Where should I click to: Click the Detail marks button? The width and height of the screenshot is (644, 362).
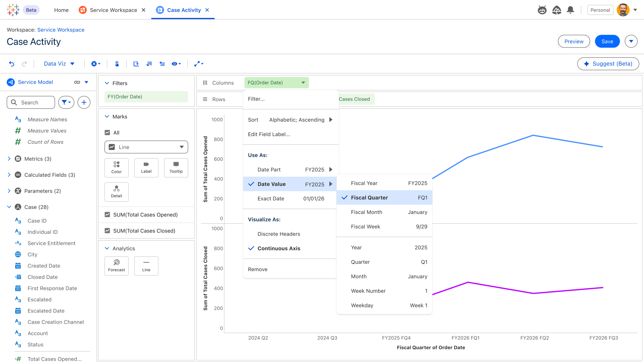[x=117, y=192]
